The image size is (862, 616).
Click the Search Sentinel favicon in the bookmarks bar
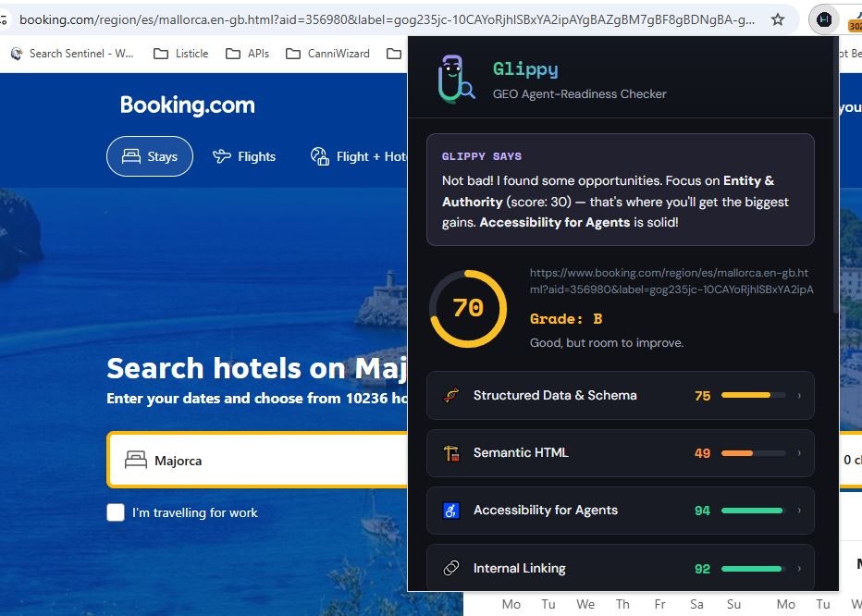pos(16,54)
